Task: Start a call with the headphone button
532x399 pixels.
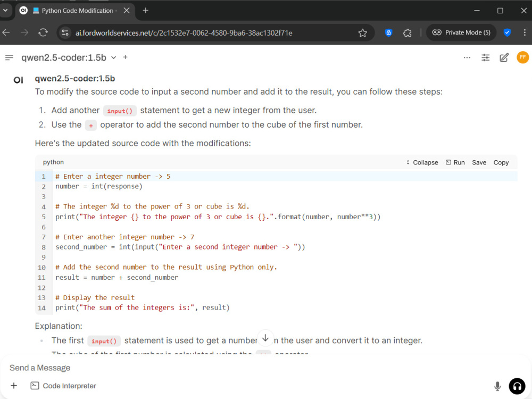Action: [517, 386]
